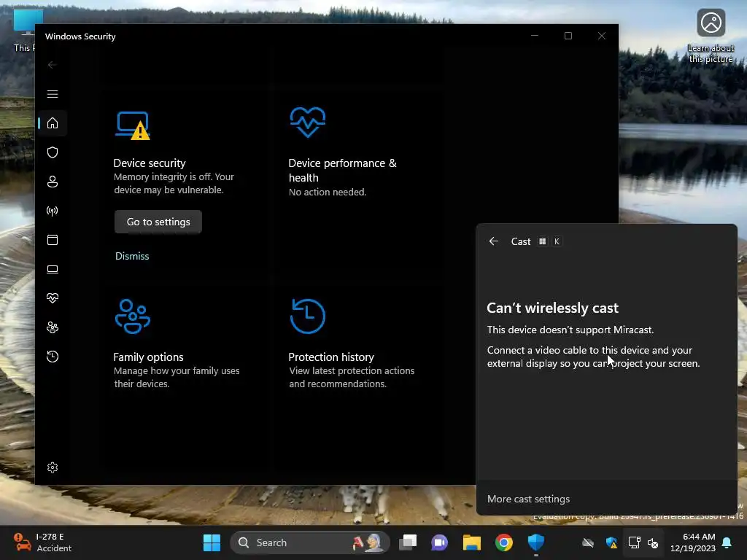The width and height of the screenshot is (747, 560).
Task: Click the Family options tile icon
Action: [x=133, y=316]
